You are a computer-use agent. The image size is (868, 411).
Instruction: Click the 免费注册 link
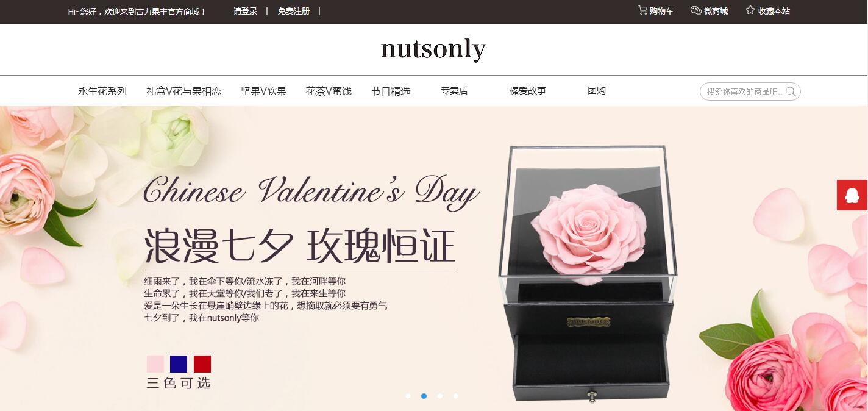pyautogui.click(x=293, y=11)
